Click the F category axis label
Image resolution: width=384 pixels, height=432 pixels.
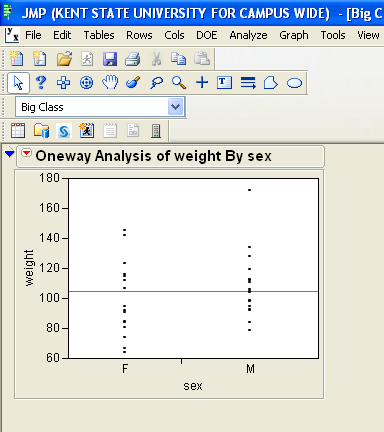click(125, 369)
